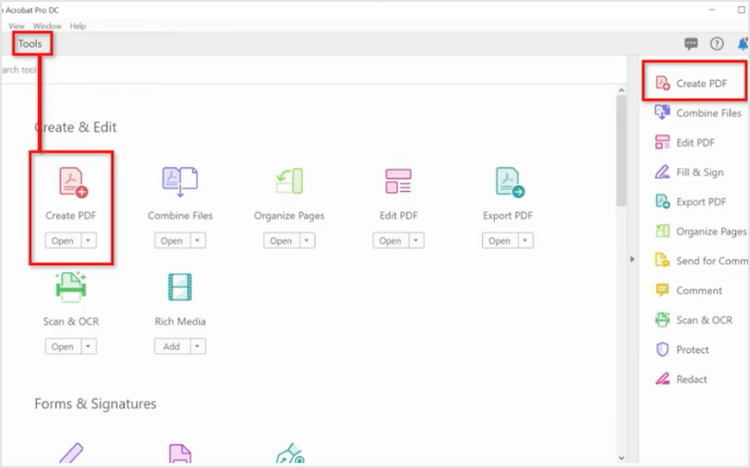Expand dropdown arrow next to Combine Files Open
This screenshot has height=468, width=750.
198,240
